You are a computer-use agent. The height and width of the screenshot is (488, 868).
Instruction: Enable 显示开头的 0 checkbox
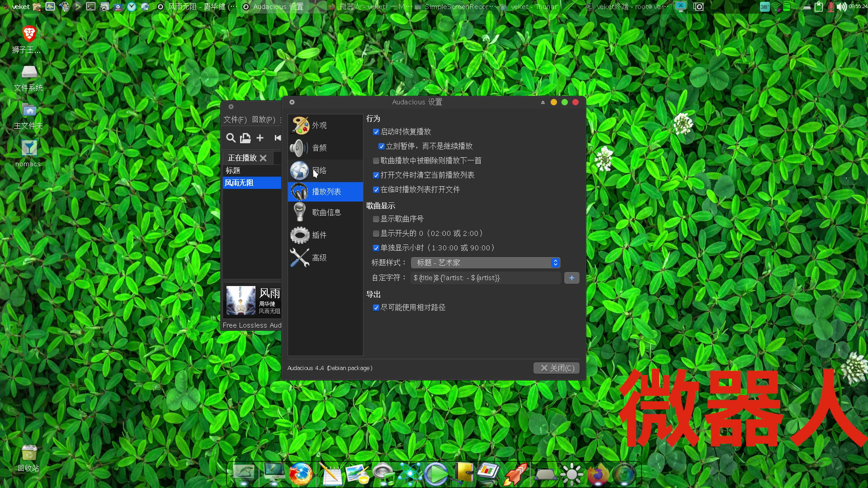376,234
